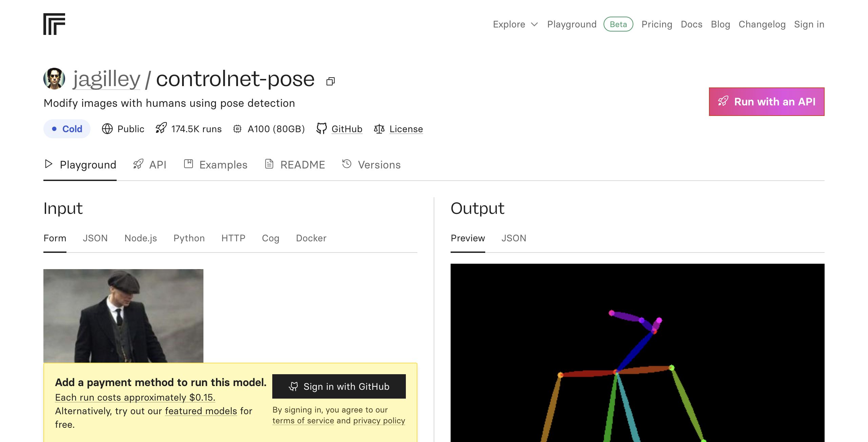
Task: Click the Replicate logo icon
Action: coord(54,24)
